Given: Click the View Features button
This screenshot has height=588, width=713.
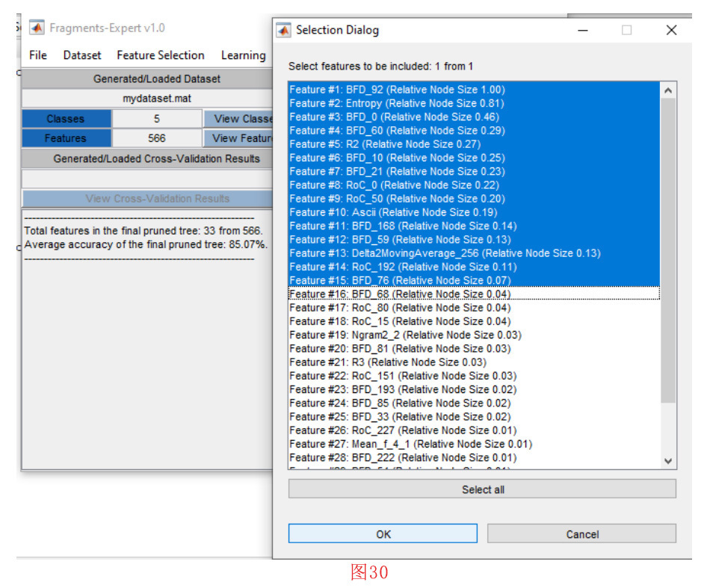Looking at the screenshot, I should pyautogui.click(x=238, y=138).
